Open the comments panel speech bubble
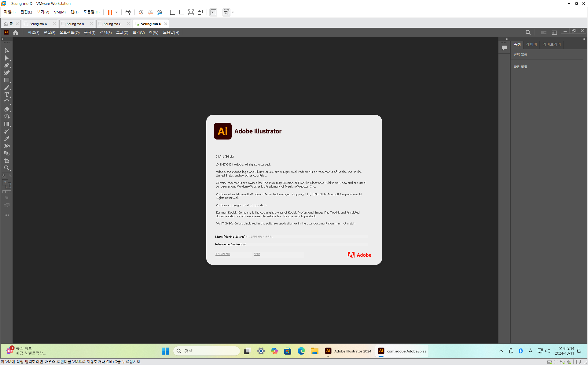 [504, 48]
